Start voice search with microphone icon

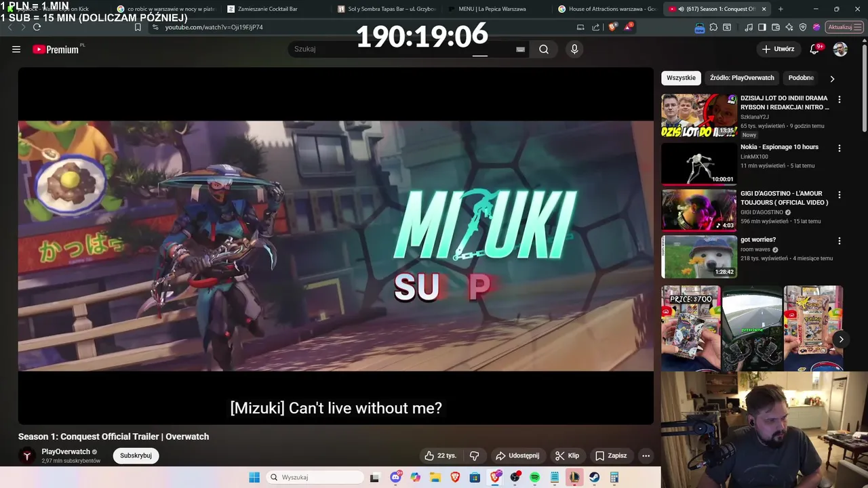click(x=574, y=49)
